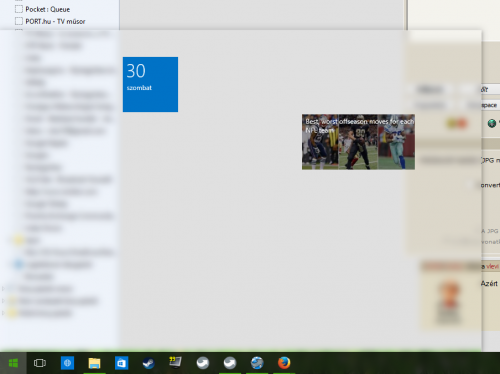
Task: Open Task View on the taskbar
Action: [x=40, y=363]
